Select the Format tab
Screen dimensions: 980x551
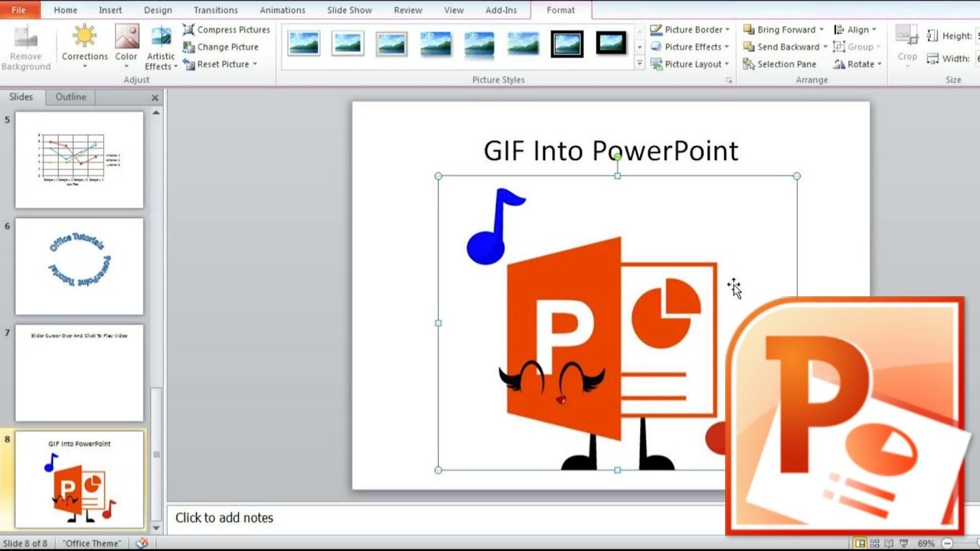point(560,10)
